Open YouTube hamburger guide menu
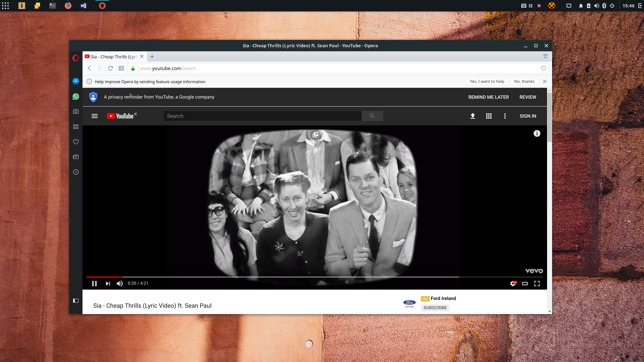 [94, 116]
